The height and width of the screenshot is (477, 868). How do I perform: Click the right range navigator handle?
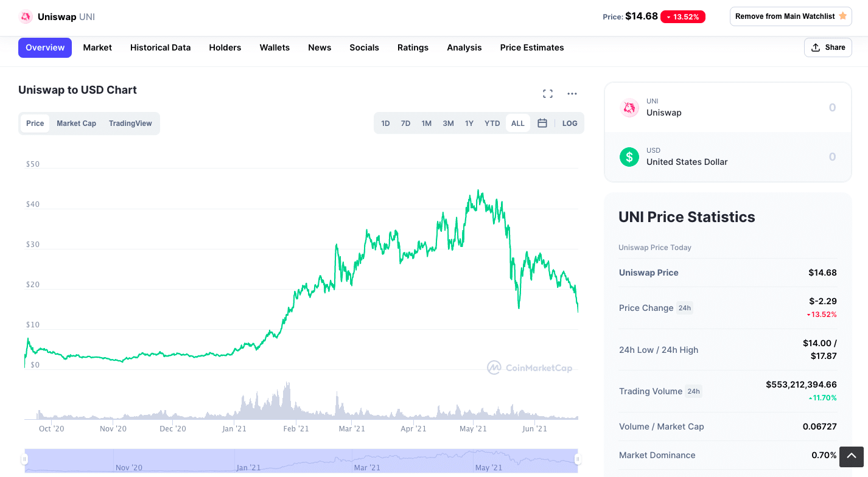[x=578, y=459]
